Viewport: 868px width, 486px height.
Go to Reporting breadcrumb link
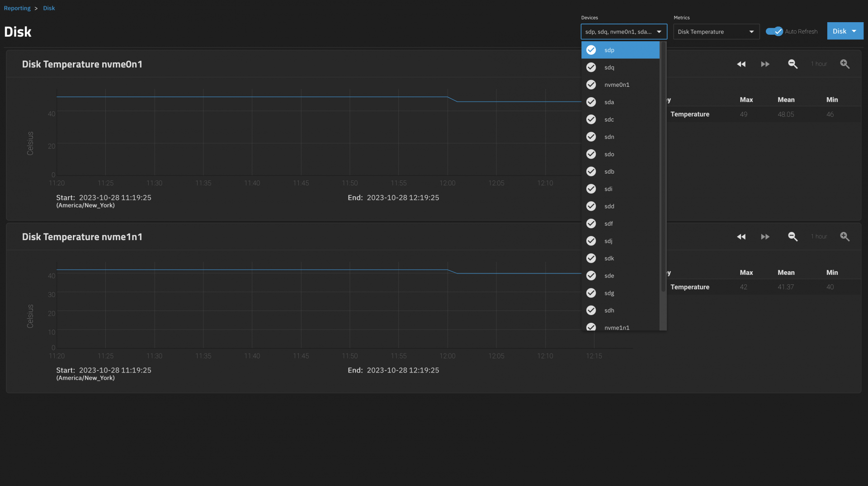(x=17, y=8)
